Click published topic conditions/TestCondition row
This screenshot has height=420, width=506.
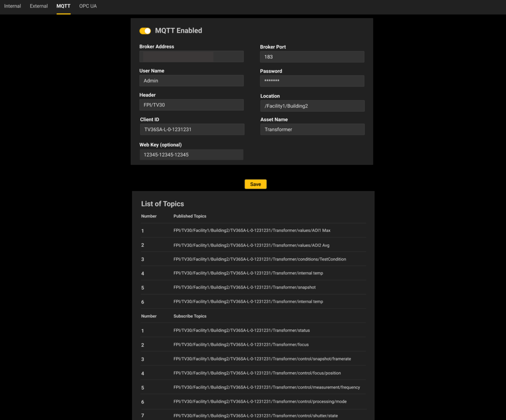259,259
